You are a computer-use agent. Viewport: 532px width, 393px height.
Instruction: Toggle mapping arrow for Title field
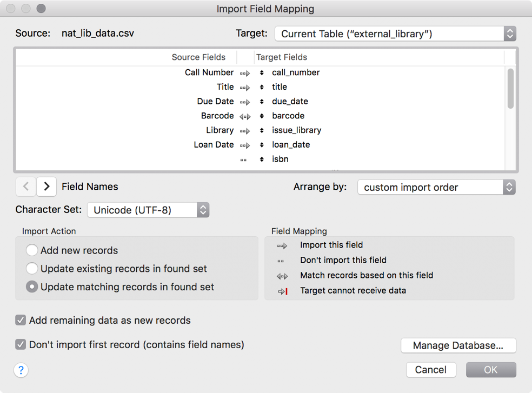pos(244,88)
